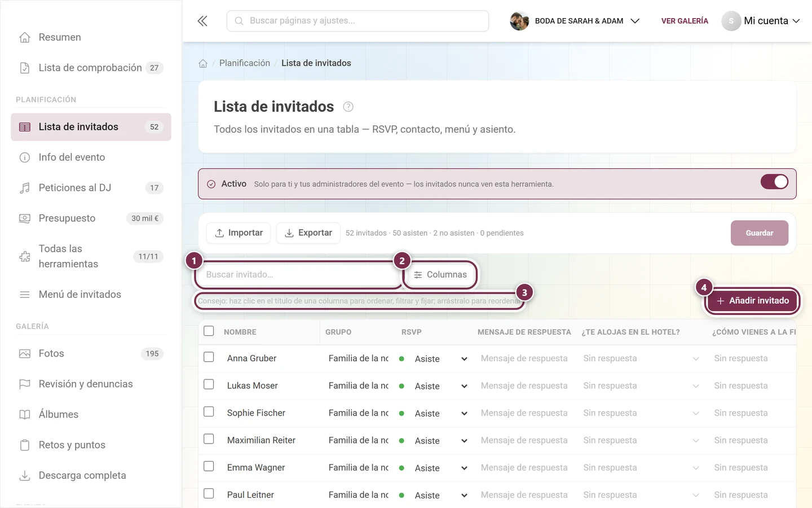Click the Retos y puntos clipboard icon
Image resolution: width=812 pixels, height=508 pixels.
(x=25, y=445)
